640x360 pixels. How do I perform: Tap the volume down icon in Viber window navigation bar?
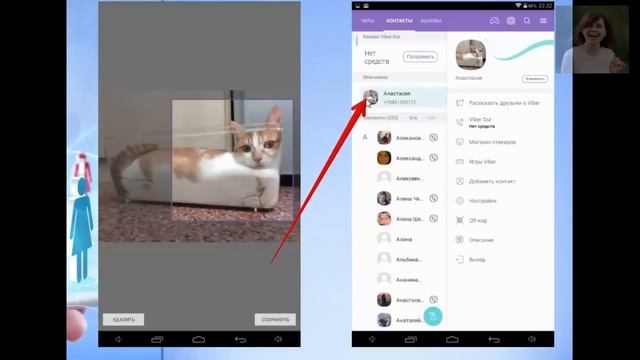coord(372,339)
